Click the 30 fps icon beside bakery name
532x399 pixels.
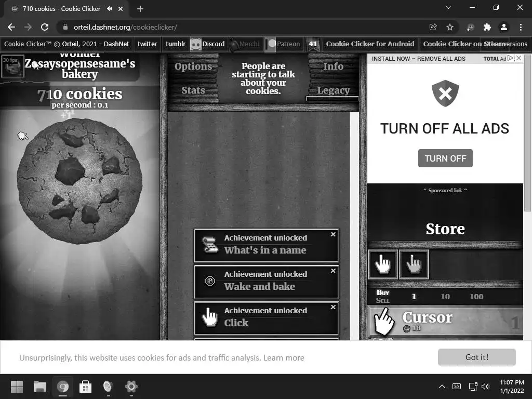12,66
